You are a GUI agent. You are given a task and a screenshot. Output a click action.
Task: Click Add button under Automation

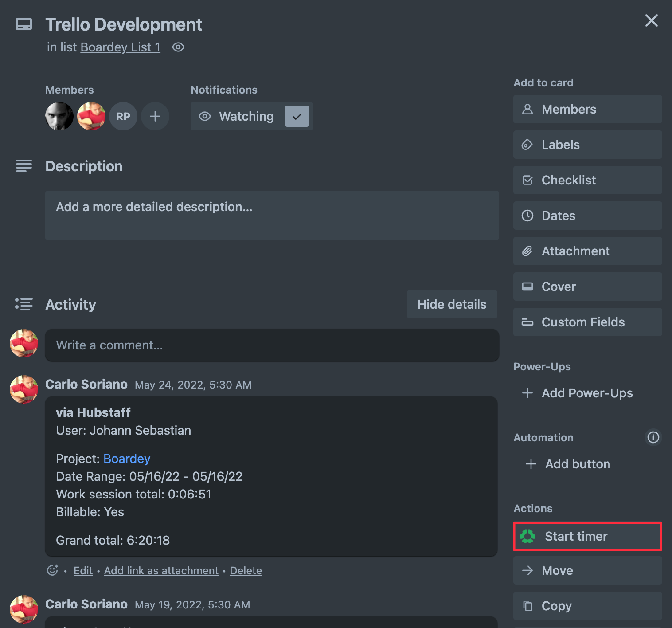click(588, 464)
